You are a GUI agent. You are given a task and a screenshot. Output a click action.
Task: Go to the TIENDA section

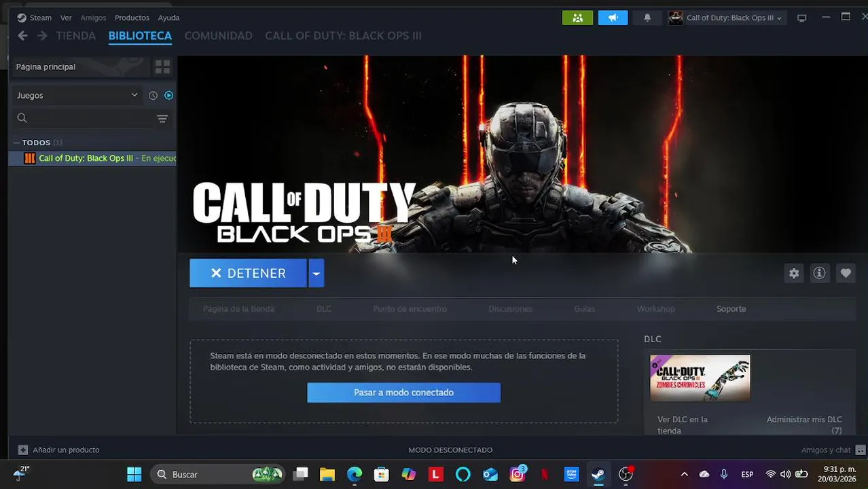tap(76, 36)
